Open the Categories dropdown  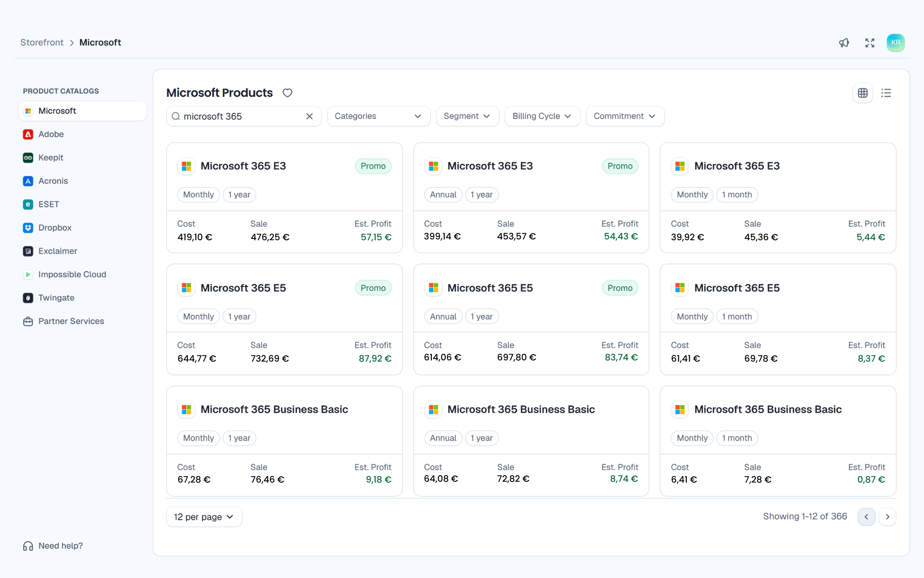pos(378,116)
